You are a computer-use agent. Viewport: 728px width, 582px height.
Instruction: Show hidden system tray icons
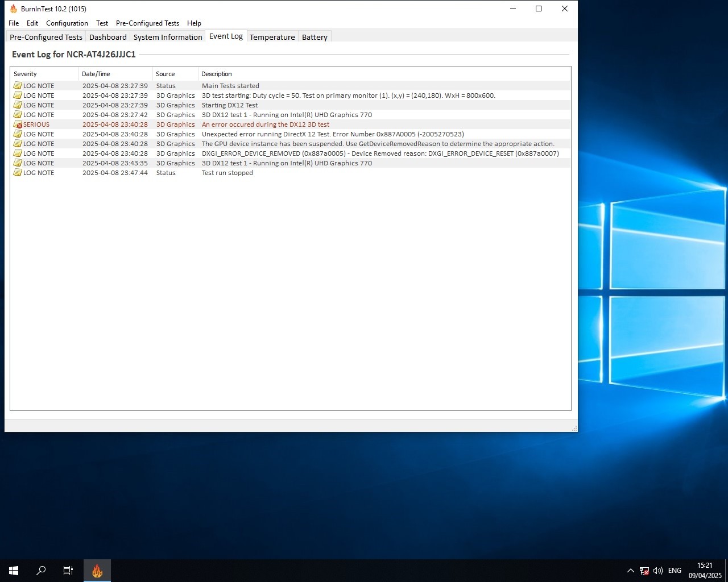(630, 571)
